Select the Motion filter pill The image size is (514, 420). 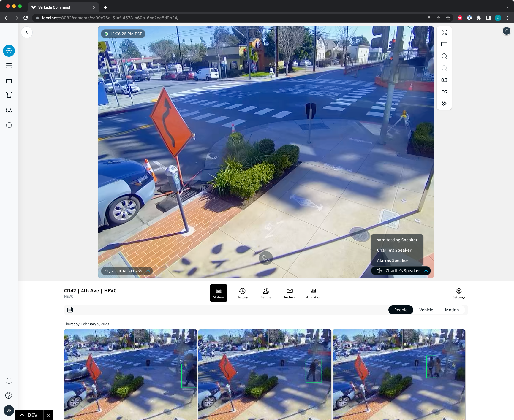[452, 310]
